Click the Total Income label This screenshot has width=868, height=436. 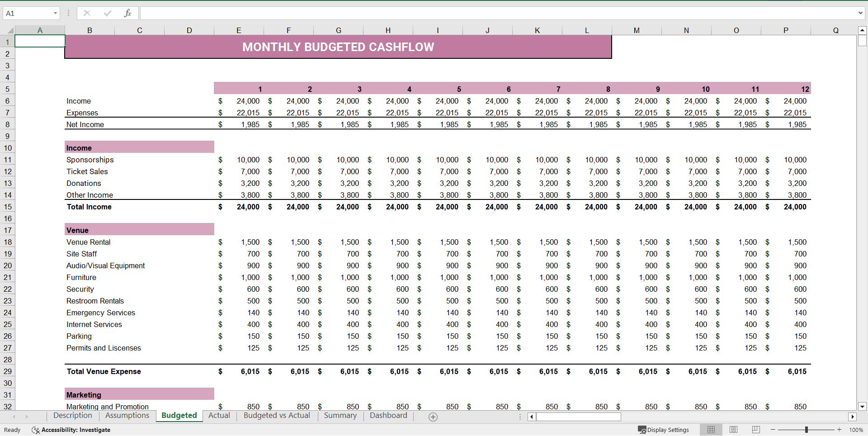click(x=89, y=207)
